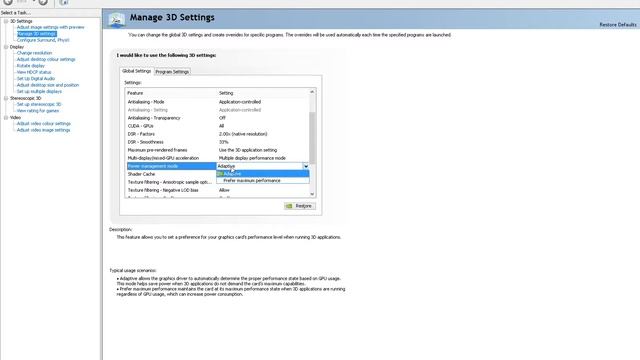Viewport: 640px width, 360px height.
Task: Click Restore Defaults link
Action: tap(618, 24)
